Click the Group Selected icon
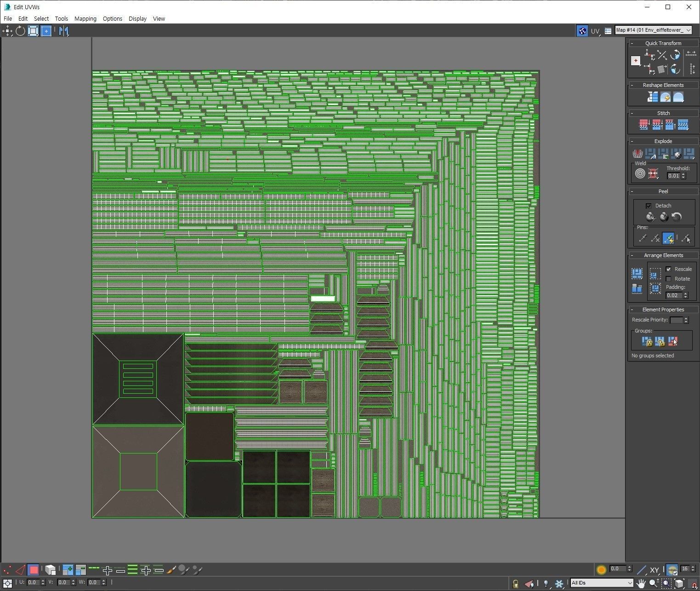 point(647,341)
